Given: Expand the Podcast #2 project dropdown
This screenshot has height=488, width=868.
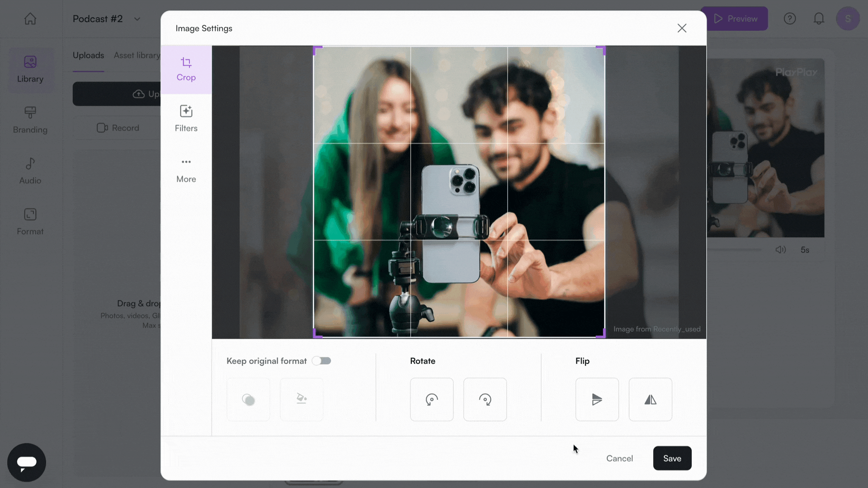Looking at the screenshot, I should click(137, 19).
